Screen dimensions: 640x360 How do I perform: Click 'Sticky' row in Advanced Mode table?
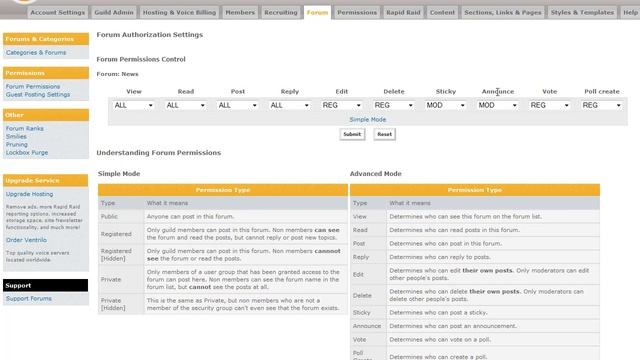475,313
